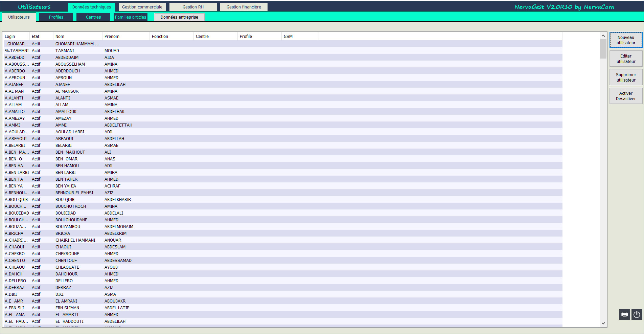The image size is (644, 334).
Task: Click the printer icon
Action: point(624,314)
